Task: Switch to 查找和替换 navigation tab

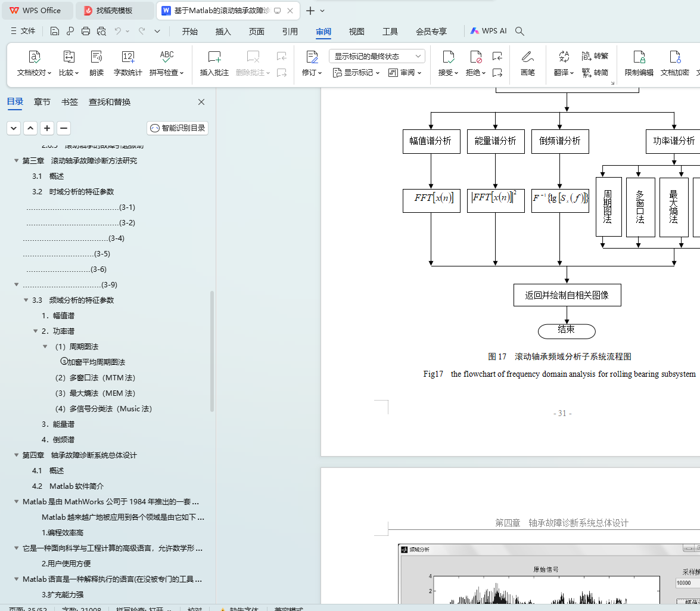Action: click(x=110, y=102)
